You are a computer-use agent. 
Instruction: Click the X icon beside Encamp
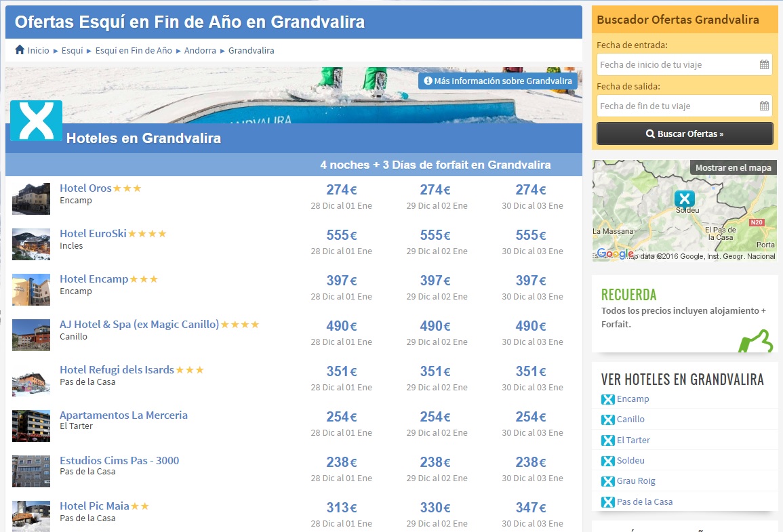(607, 399)
